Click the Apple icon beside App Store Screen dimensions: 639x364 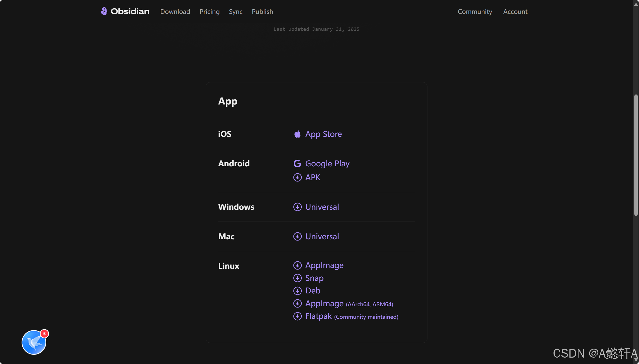[x=297, y=134]
